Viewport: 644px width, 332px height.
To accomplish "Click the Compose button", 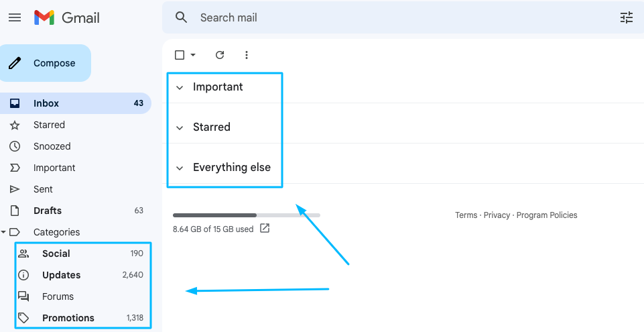I will [45, 63].
